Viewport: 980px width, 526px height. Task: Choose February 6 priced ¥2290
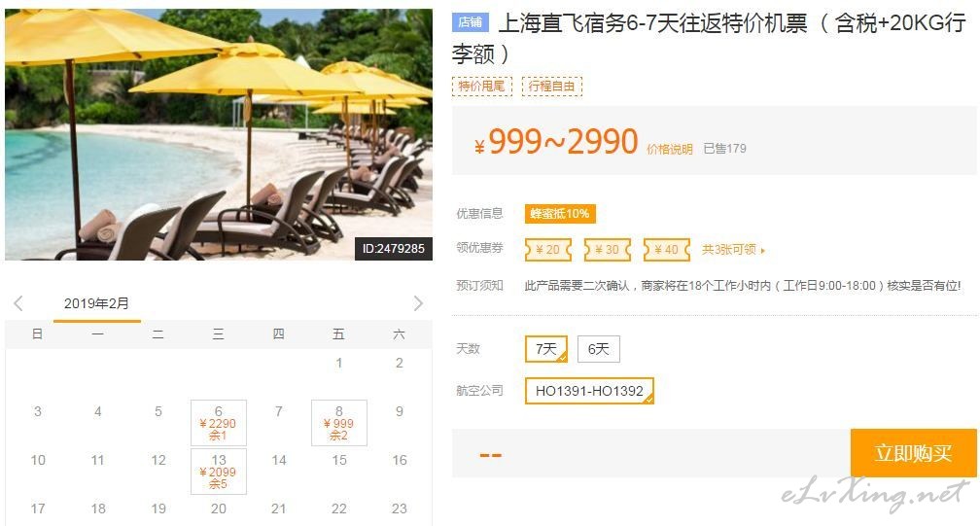[218, 423]
